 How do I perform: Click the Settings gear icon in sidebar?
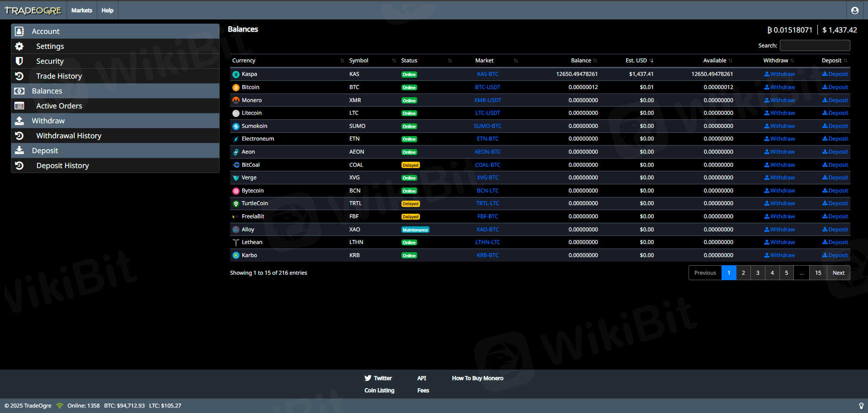click(x=19, y=46)
